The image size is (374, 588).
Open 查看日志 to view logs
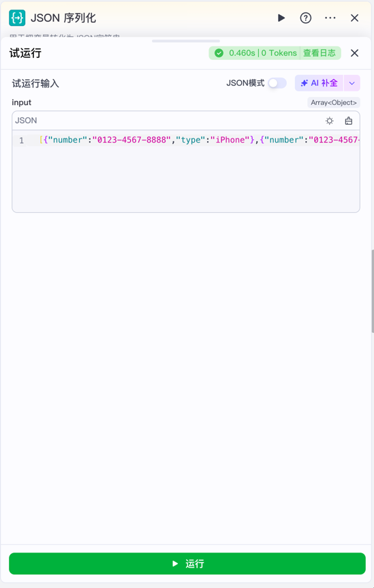[x=320, y=53]
